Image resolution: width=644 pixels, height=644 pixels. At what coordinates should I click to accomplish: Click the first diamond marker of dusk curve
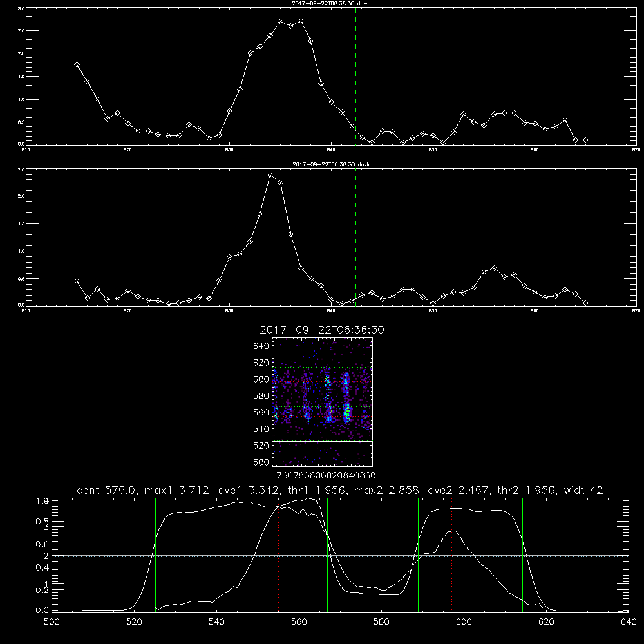pyautogui.click(x=77, y=281)
